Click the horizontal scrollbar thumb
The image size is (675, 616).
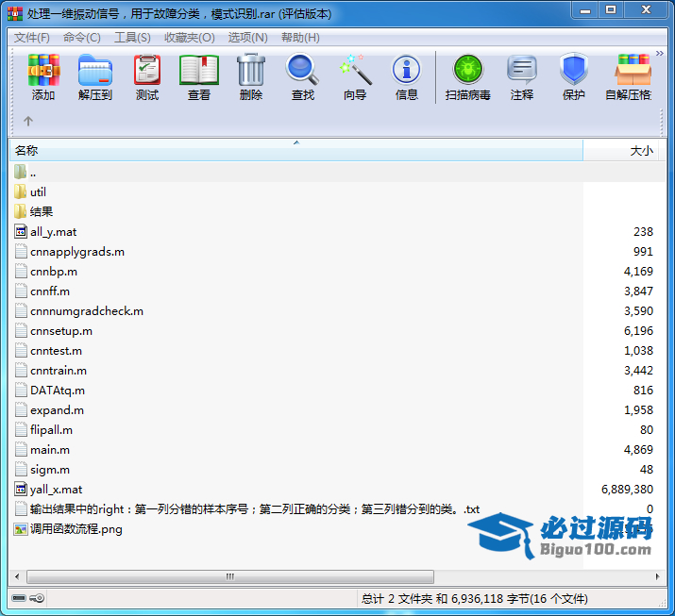pos(230,576)
